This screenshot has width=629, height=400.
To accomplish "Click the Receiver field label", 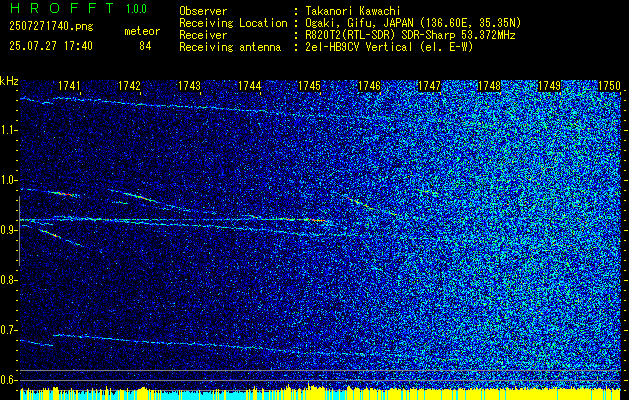I will [203, 35].
